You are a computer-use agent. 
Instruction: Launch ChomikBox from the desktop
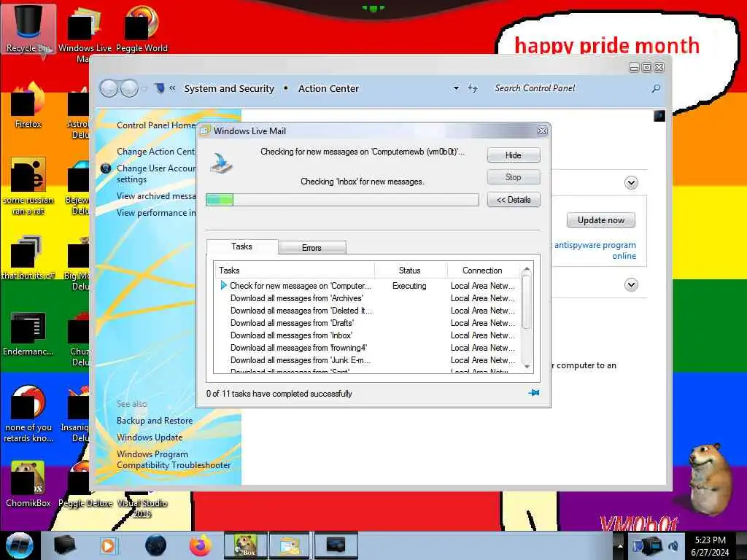pos(28,483)
